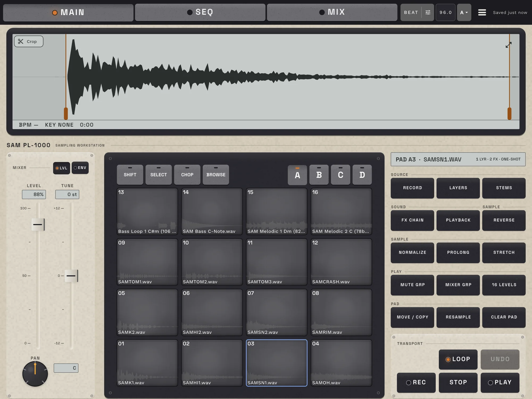
Task: Start playback with PLAY button
Action: 500,383
